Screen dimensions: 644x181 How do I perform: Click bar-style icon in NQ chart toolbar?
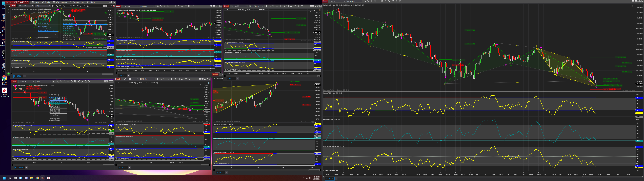pyautogui.click(x=365, y=1)
